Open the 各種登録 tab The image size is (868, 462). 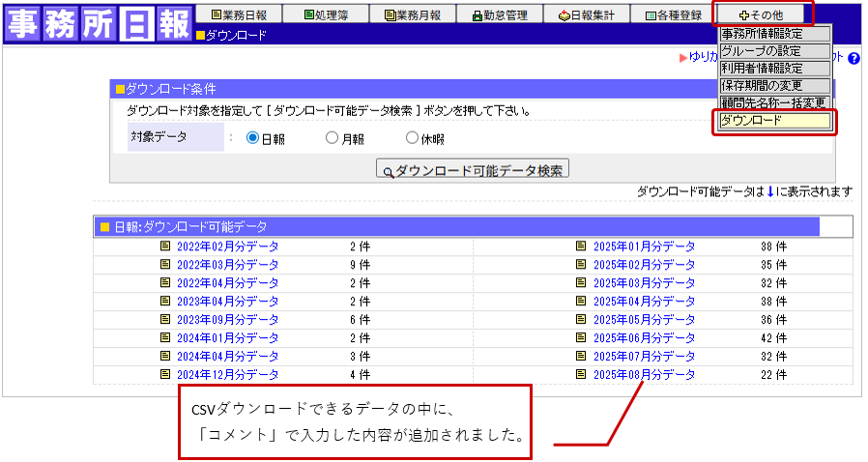[674, 14]
